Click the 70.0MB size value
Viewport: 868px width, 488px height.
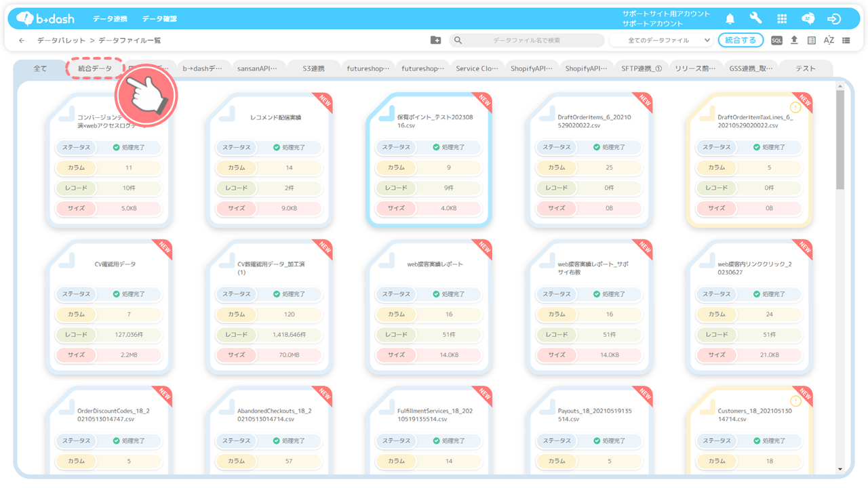coord(289,355)
